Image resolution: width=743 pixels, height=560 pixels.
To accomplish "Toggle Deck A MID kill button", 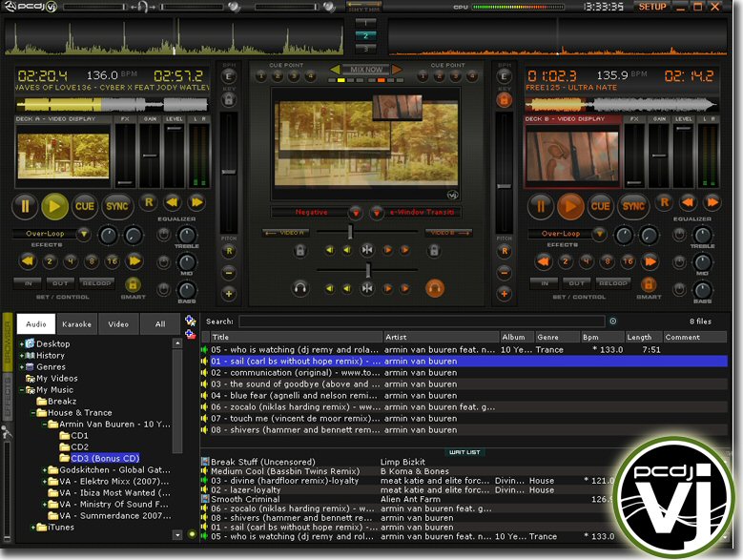I will click(163, 262).
